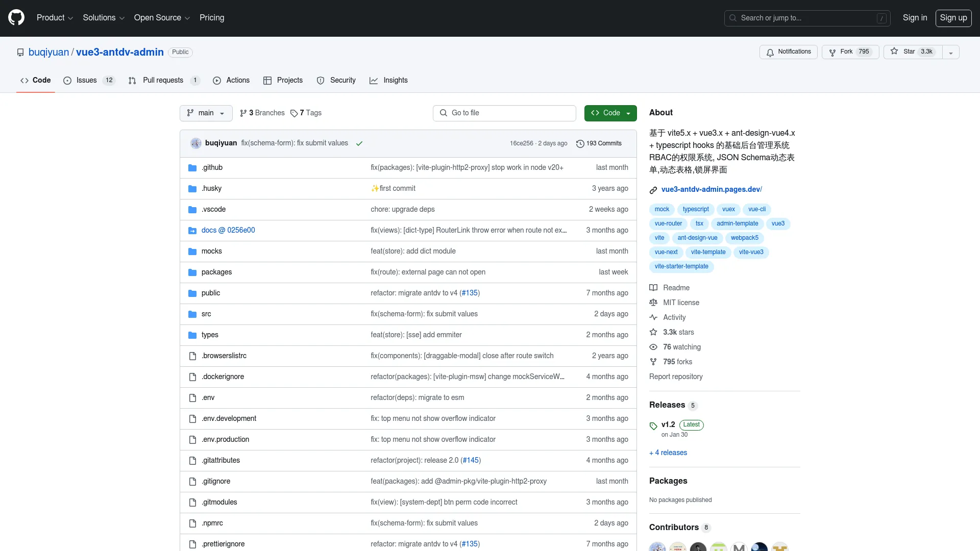Open the mocks folder
The image size is (980, 551).
pos(212,252)
